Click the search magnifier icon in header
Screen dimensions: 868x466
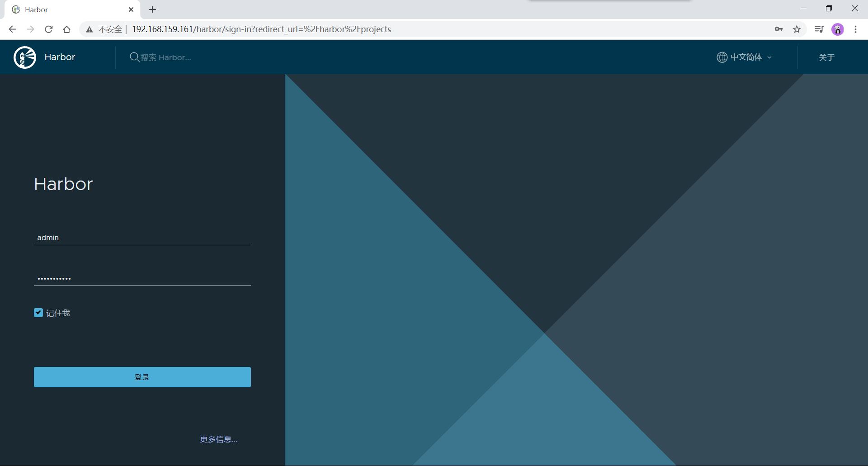(134, 57)
